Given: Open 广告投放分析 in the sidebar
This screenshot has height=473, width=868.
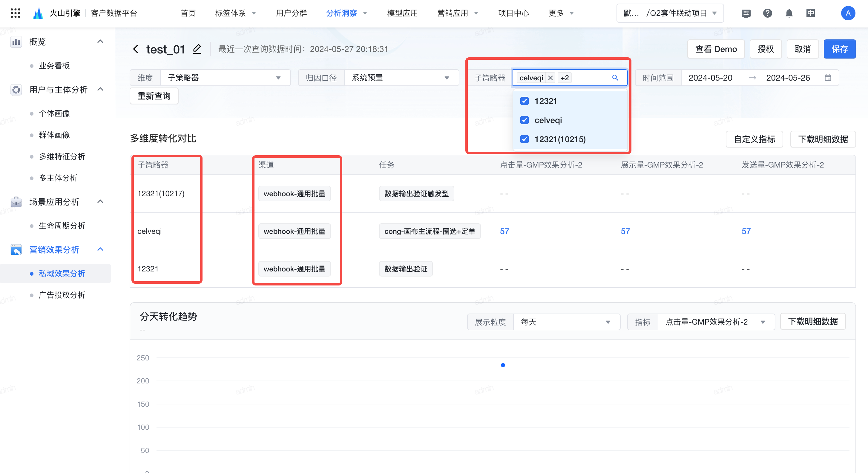Looking at the screenshot, I should 62,295.
